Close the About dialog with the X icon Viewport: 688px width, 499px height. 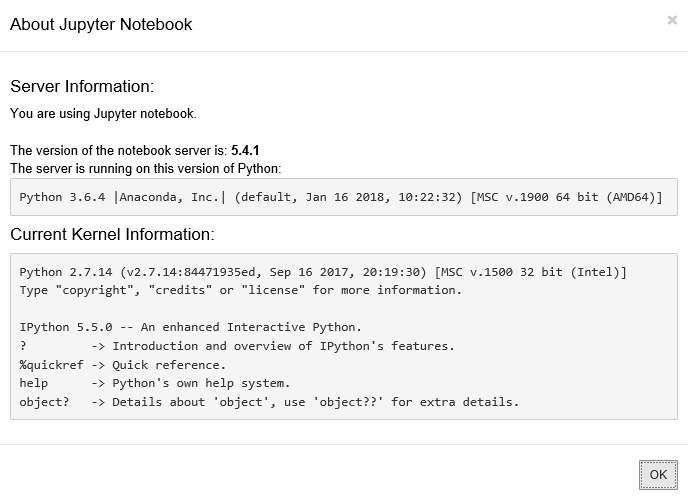point(672,20)
